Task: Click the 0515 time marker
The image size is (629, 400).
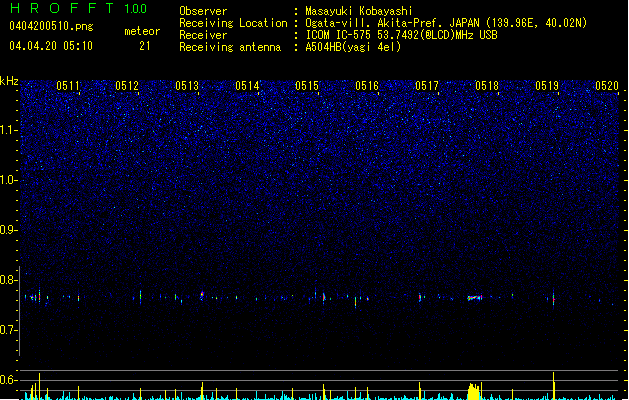Action: 307,86
